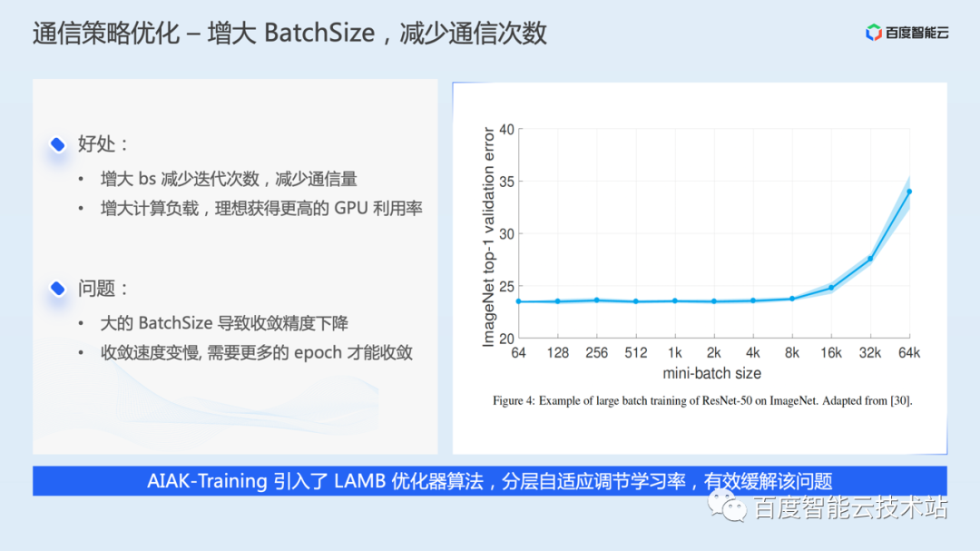Click the y-axis tick label 35
Screen dimensions: 980x551
tap(507, 182)
